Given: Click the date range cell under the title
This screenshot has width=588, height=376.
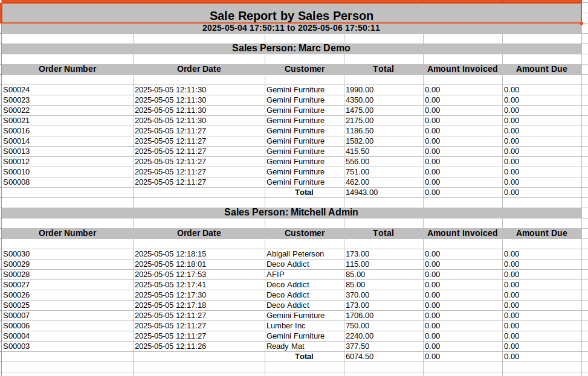Looking at the screenshot, I should click(x=291, y=28).
